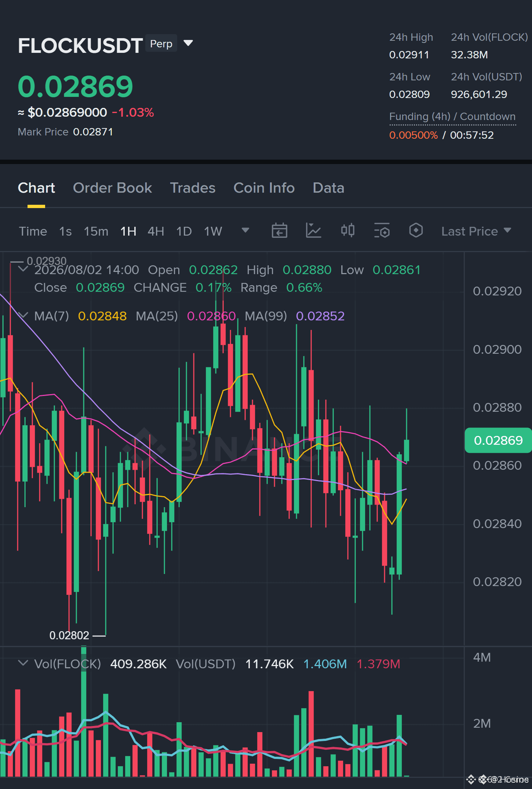Open the chart display settings icon

click(382, 230)
